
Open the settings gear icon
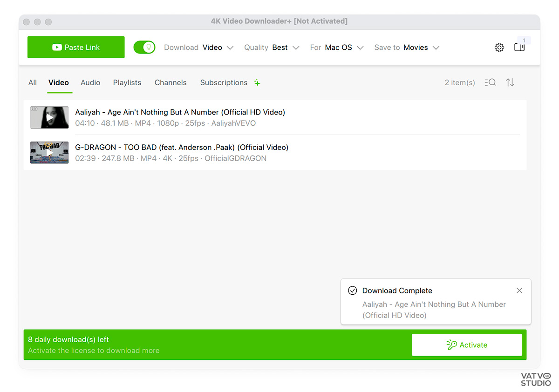499,47
